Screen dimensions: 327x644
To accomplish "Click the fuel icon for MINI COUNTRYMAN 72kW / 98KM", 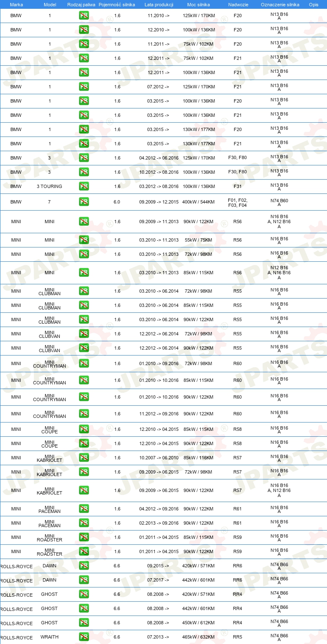I will tap(84, 363).
